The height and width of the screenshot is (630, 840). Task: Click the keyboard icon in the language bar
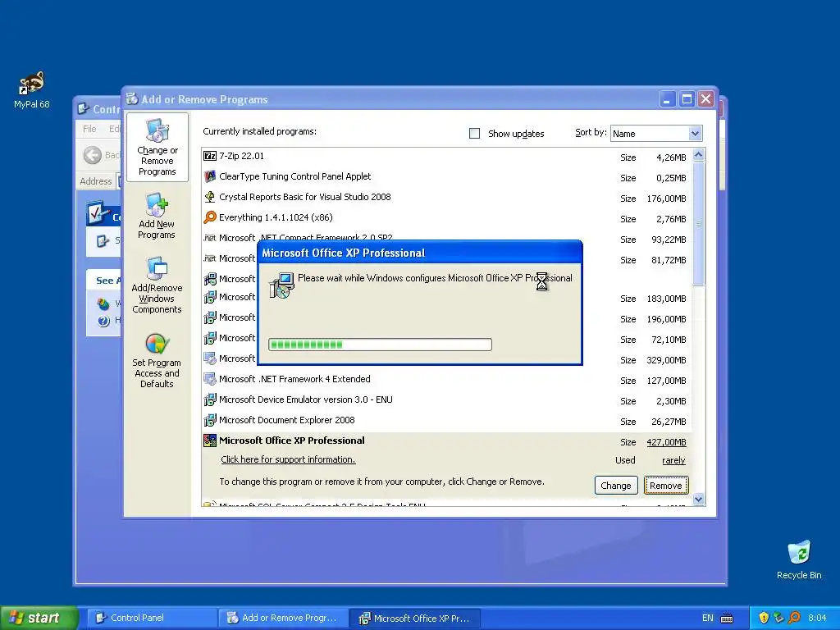(727, 619)
